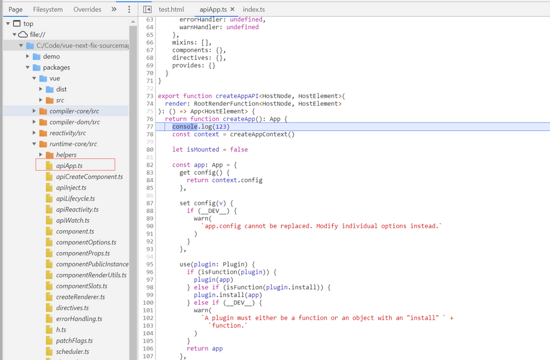Set breakpoint on line number 95
This screenshot has height=360, width=550.
149,264
